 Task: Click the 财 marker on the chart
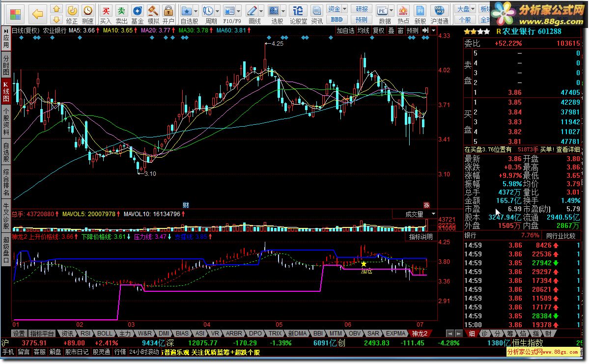tap(186, 205)
